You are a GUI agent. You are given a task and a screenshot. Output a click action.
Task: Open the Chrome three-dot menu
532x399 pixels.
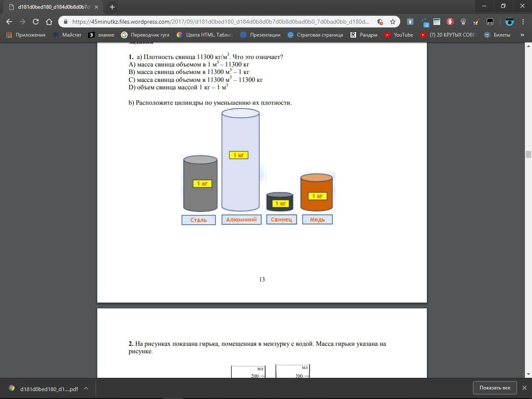[x=523, y=22]
